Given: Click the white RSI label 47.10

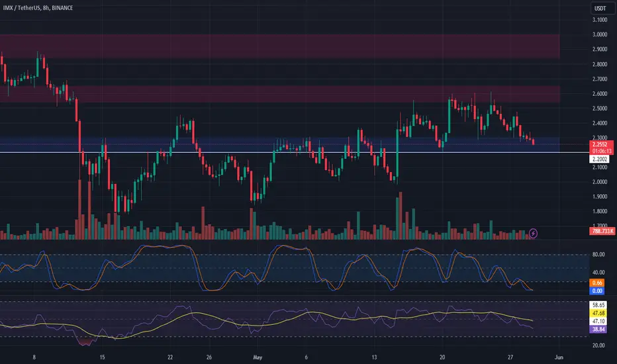Looking at the screenshot, I should 598,321.
